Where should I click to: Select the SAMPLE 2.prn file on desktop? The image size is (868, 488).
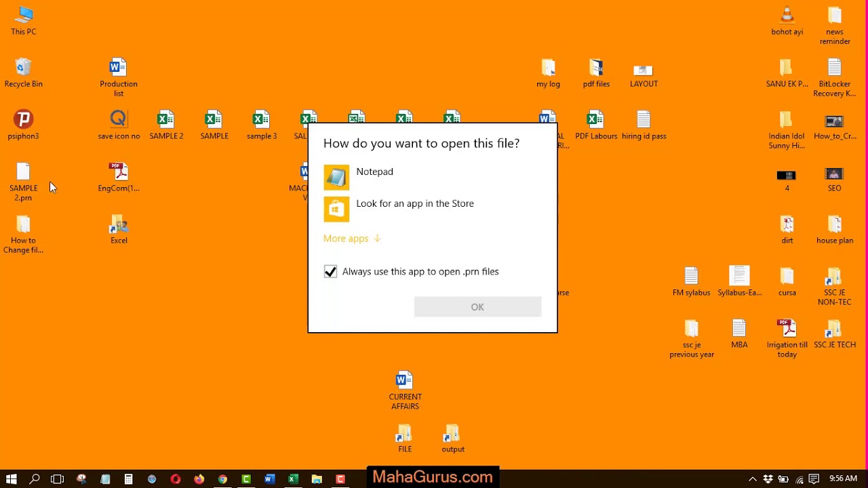click(24, 182)
